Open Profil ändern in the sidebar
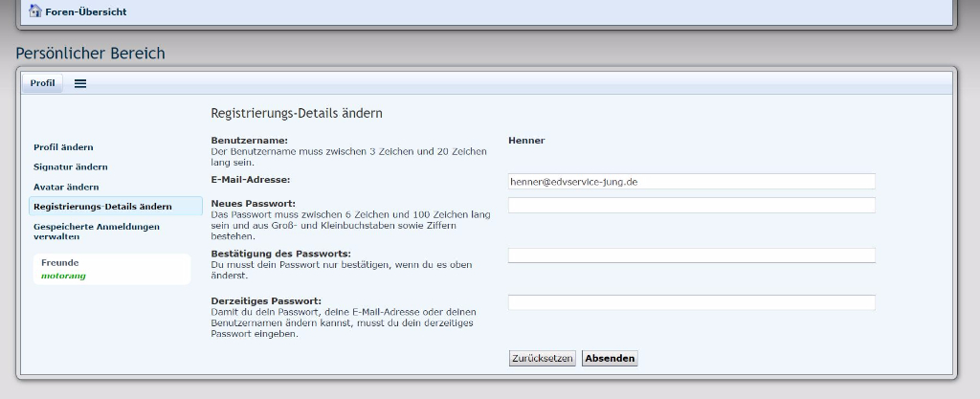980x399 pixels. pos(63,147)
